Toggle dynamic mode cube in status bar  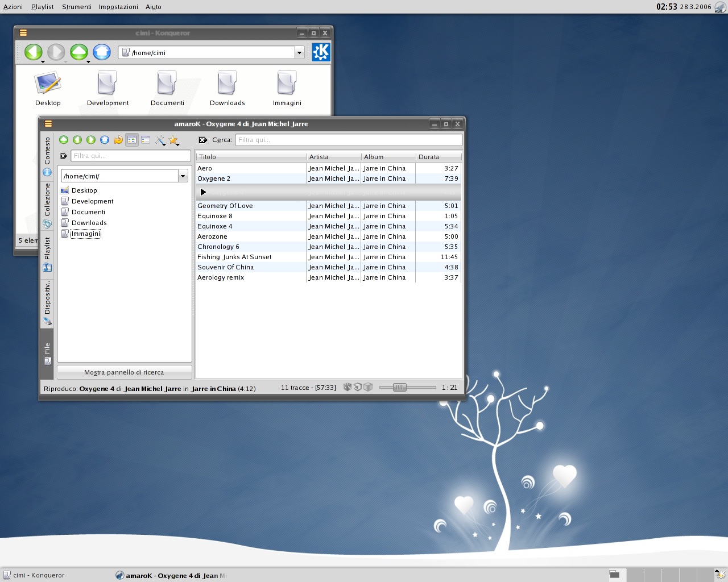[x=368, y=387]
